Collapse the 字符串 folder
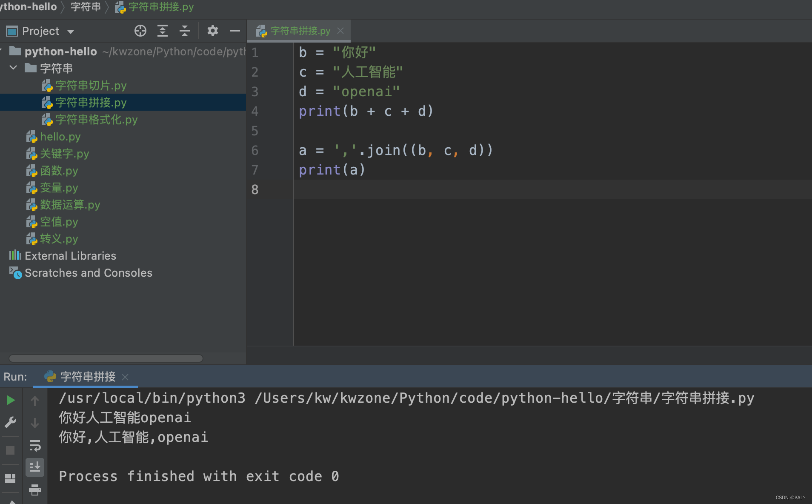Screen dimensions: 812x504 click(13, 68)
